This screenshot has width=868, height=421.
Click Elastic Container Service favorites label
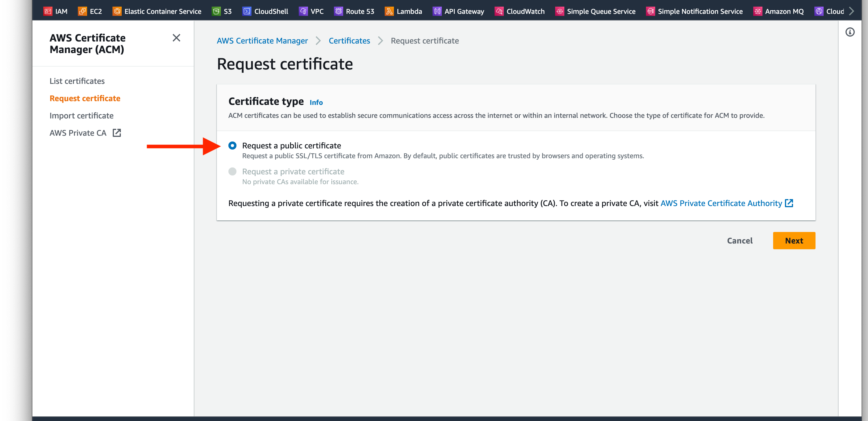(163, 11)
